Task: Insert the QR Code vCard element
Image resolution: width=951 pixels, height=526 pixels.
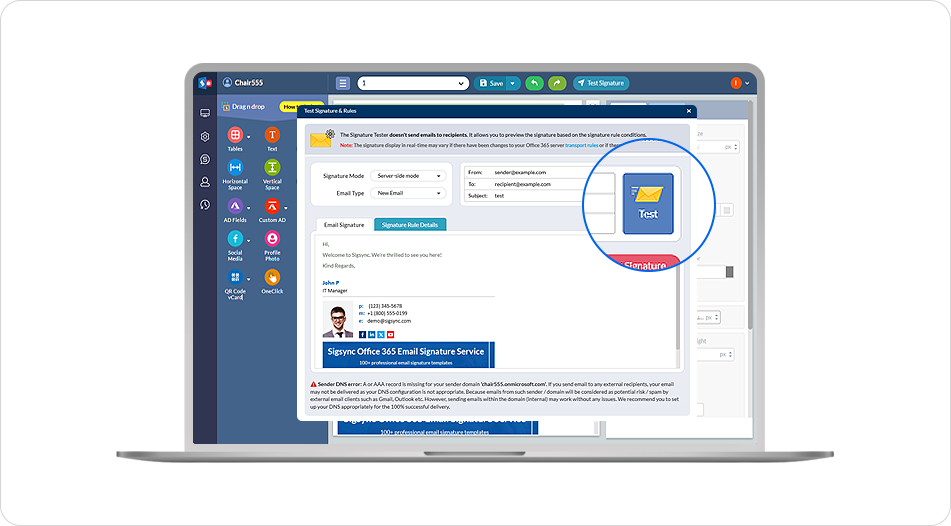Action: [x=235, y=277]
